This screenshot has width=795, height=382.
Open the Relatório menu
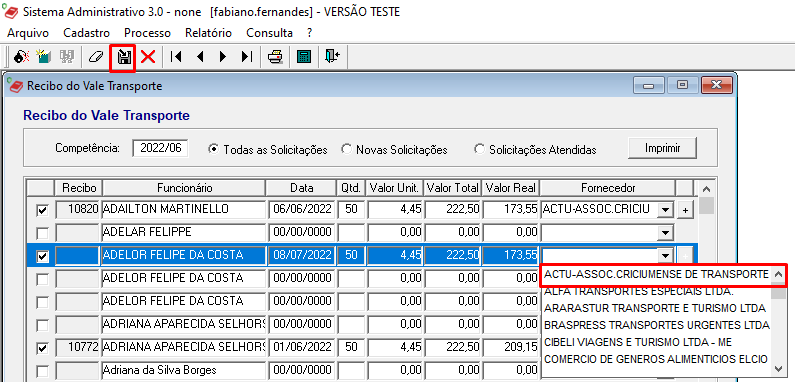[x=208, y=33]
